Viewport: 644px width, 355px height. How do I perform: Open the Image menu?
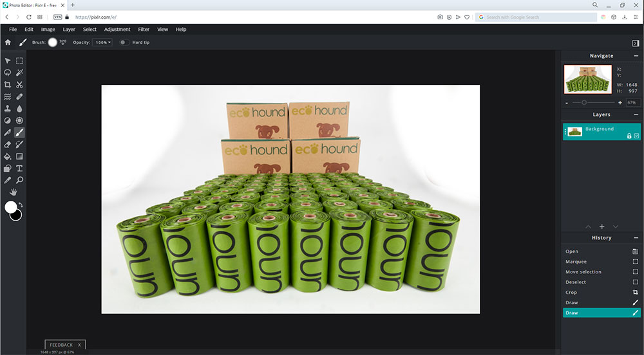48,30
